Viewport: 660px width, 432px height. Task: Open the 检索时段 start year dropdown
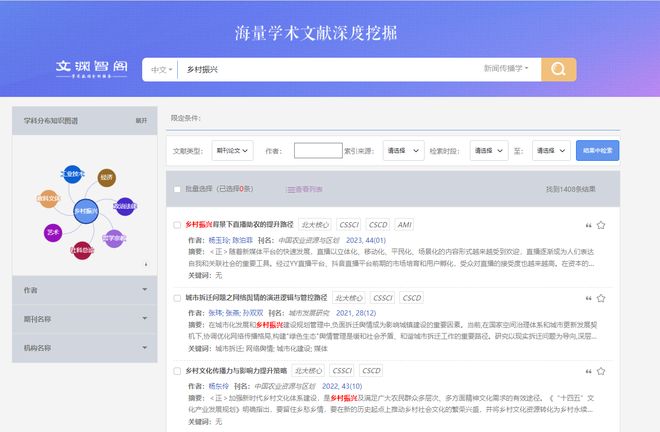489,151
